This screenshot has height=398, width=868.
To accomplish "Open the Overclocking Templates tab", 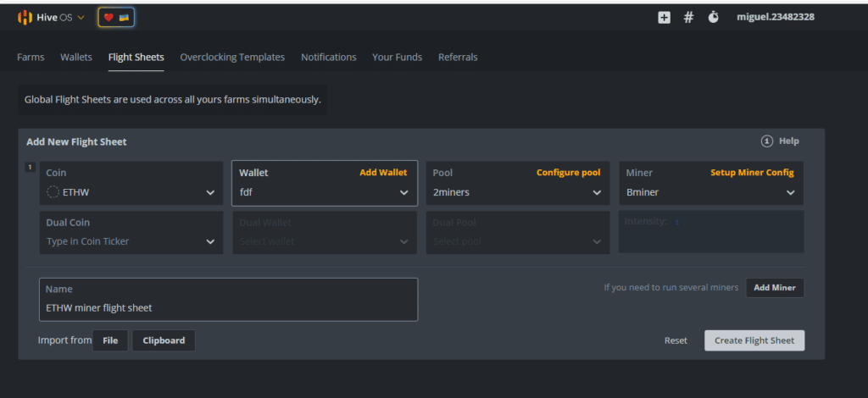I will [232, 57].
